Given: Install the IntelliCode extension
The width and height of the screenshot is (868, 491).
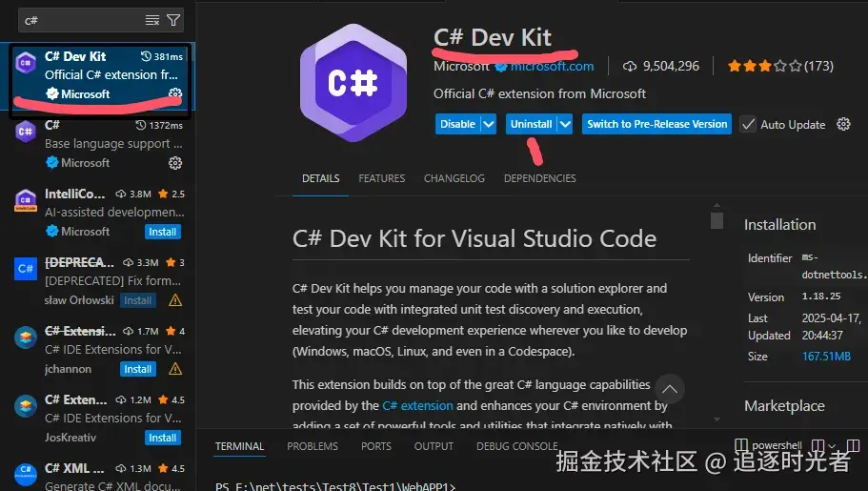Looking at the screenshot, I should (x=163, y=232).
